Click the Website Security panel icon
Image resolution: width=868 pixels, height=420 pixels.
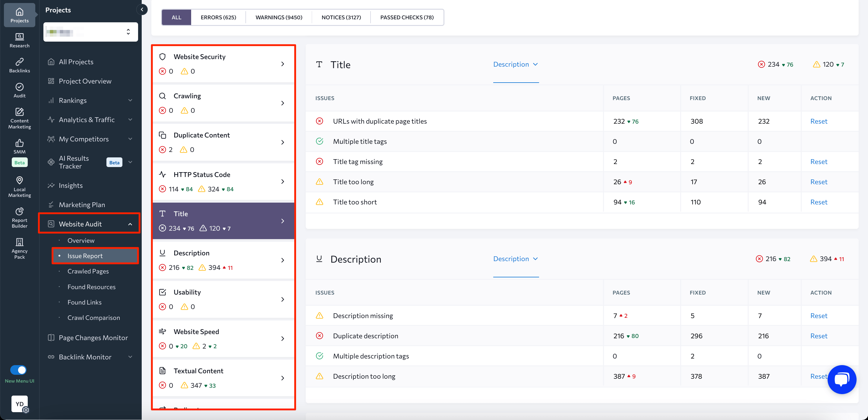coord(163,56)
